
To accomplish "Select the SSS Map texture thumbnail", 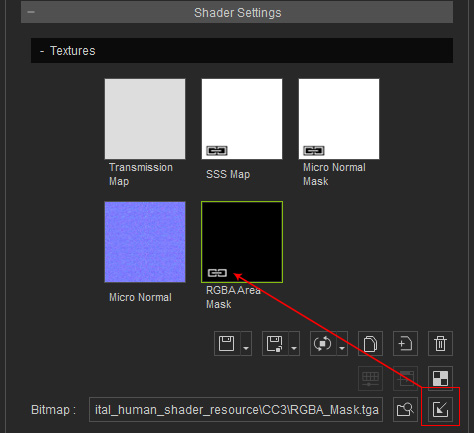I will click(x=242, y=119).
